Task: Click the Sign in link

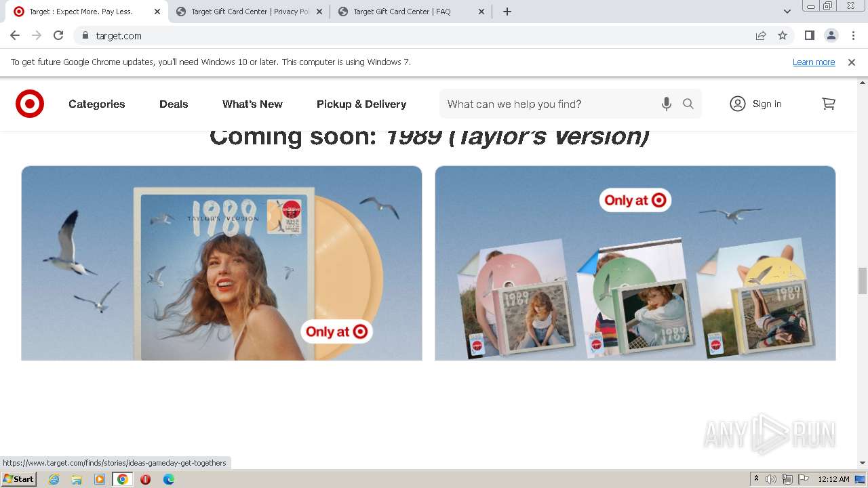Action: tap(767, 104)
